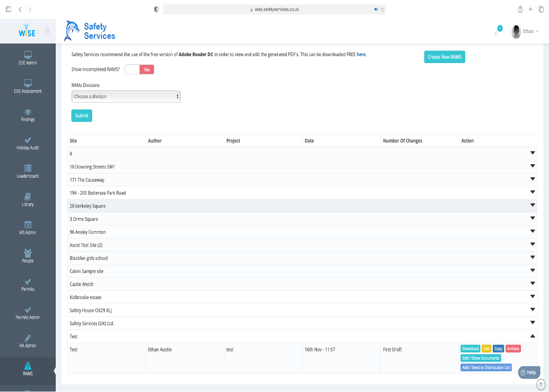Archive the Test RAMS
Screen dimensions: 549x392
(513, 349)
